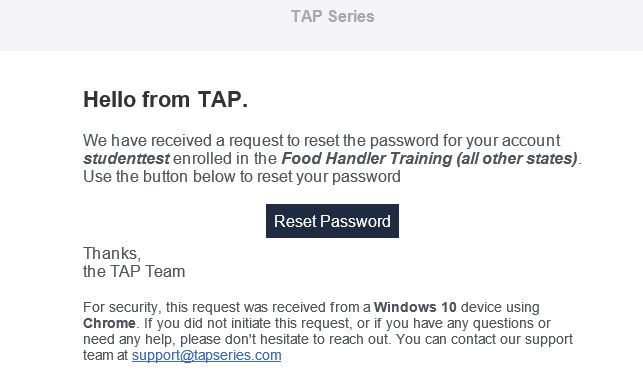Click the Thanks closing line
This screenshot has width=643, height=370.
(x=112, y=254)
